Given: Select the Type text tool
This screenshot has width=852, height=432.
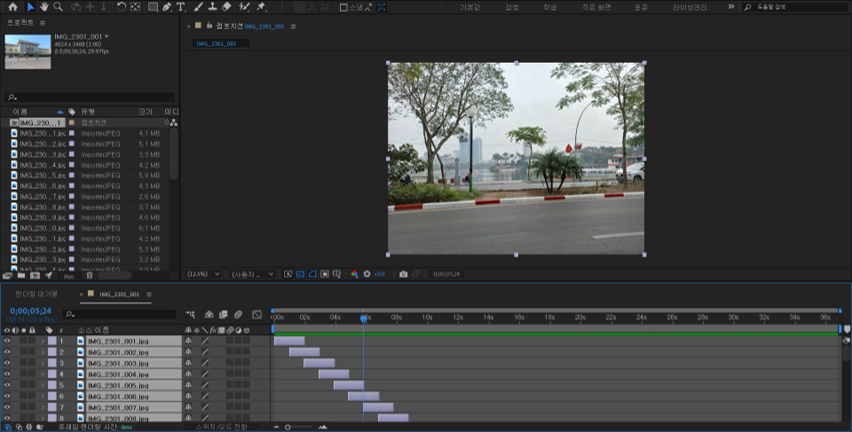Looking at the screenshot, I should click(x=180, y=7).
